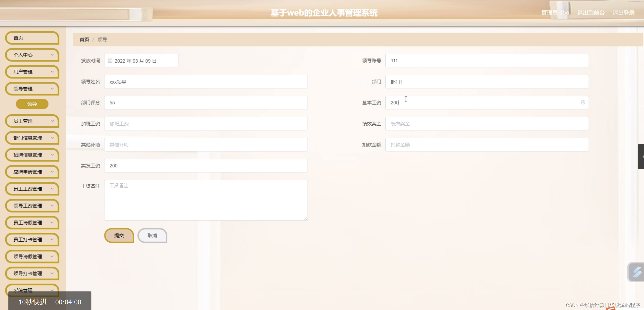Focus the 绩效奖金 input field

(487, 124)
